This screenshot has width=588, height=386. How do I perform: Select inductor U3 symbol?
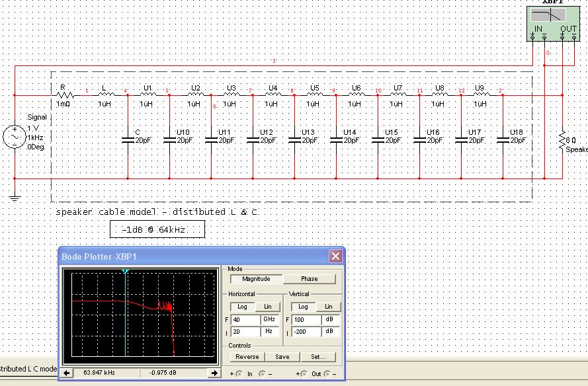pos(231,95)
